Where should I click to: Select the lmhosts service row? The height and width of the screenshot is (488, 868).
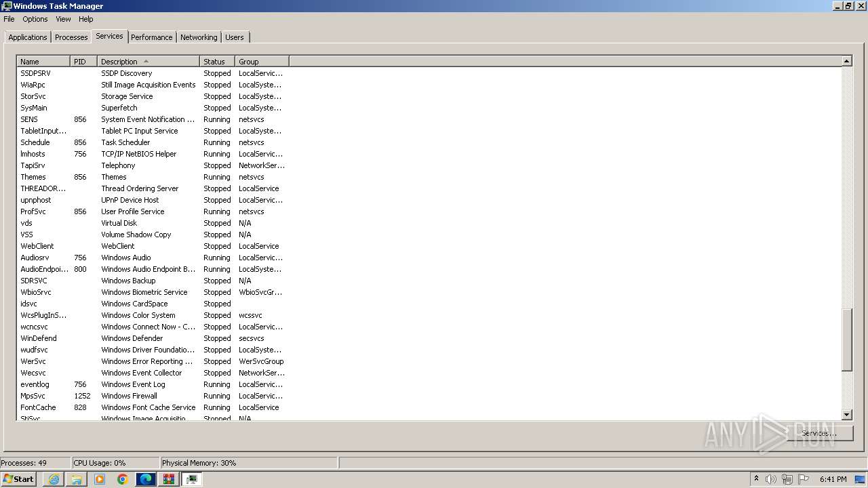(x=153, y=154)
